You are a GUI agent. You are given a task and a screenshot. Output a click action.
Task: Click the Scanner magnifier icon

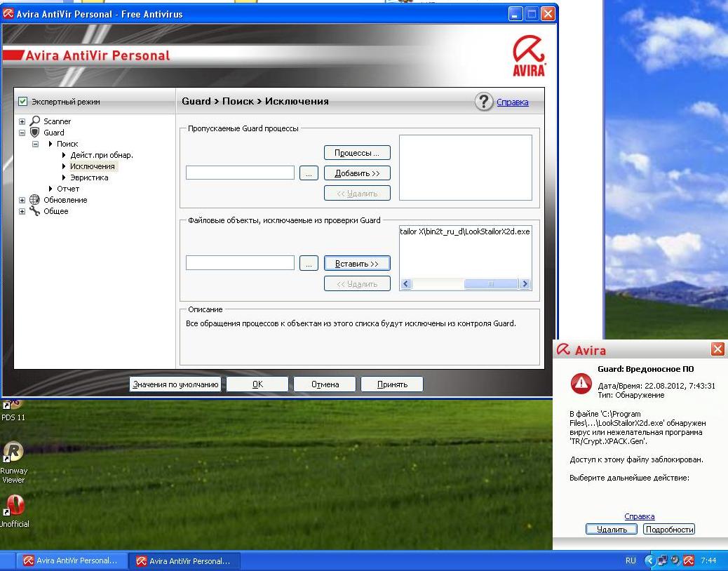click(35, 121)
